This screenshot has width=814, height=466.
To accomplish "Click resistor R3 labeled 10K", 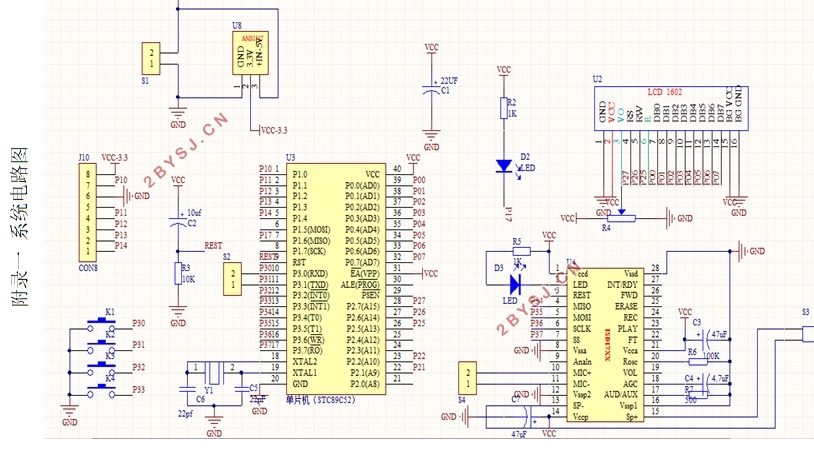I will (x=178, y=273).
